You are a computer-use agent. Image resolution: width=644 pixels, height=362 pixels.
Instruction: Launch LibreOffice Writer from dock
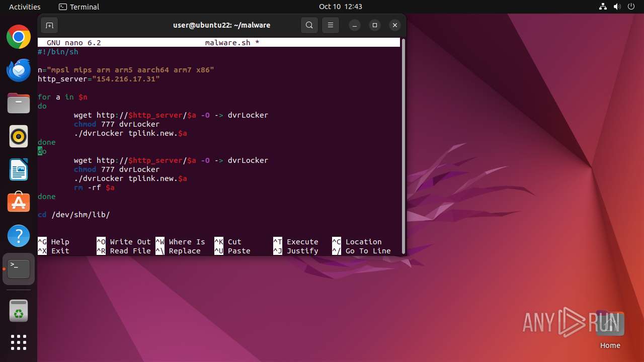(x=19, y=170)
